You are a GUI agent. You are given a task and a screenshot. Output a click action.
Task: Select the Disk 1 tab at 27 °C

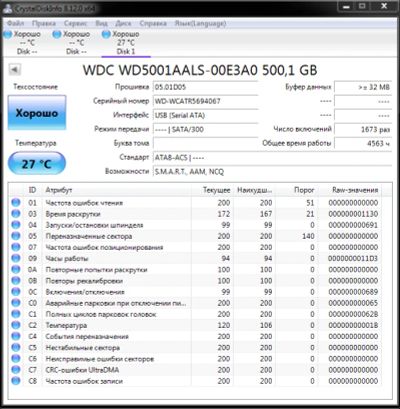click(126, 43)
